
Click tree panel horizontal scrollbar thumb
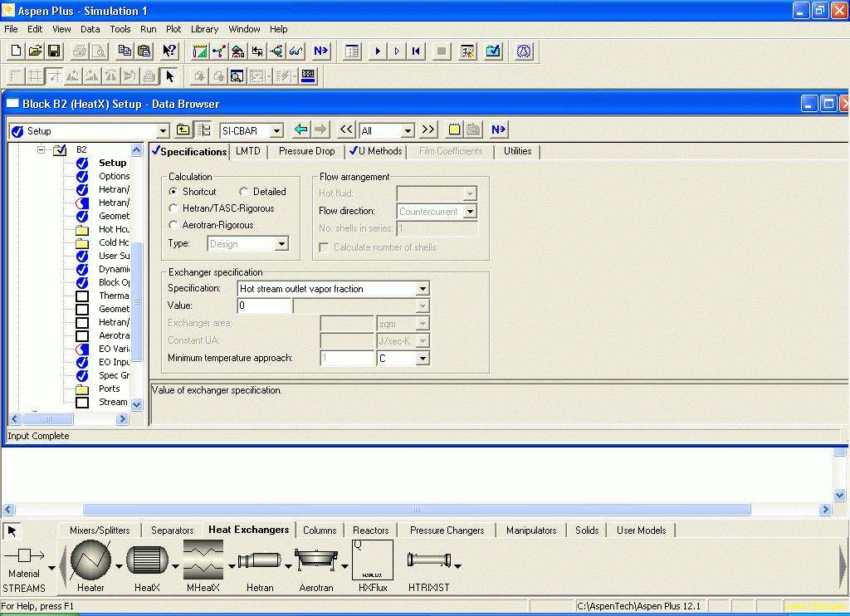click(x=47, y=418)
